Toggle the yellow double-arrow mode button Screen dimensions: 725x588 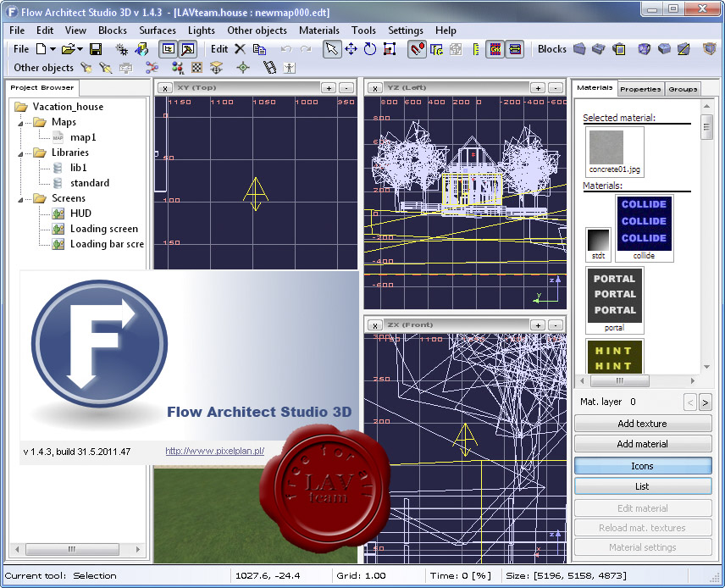(515, 49)
